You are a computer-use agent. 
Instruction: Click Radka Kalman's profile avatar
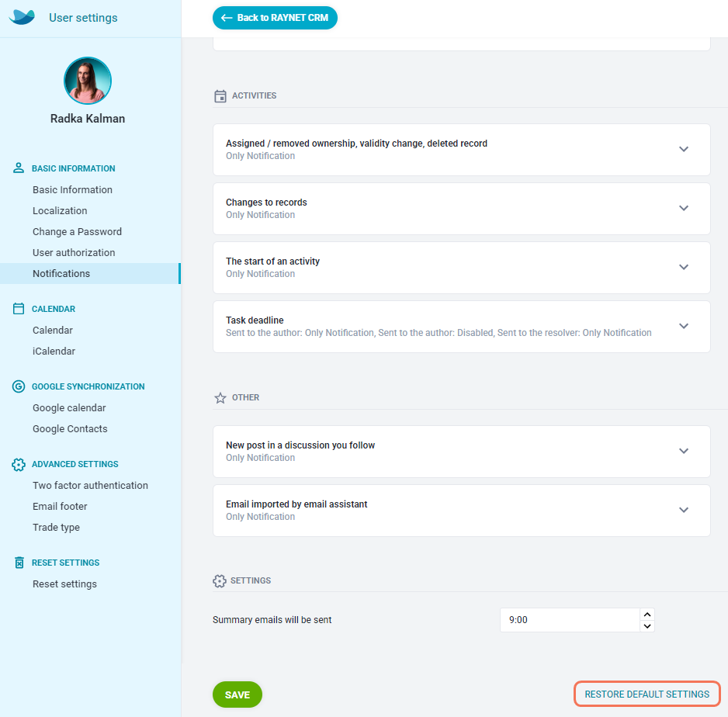click(x=87, y=81)
